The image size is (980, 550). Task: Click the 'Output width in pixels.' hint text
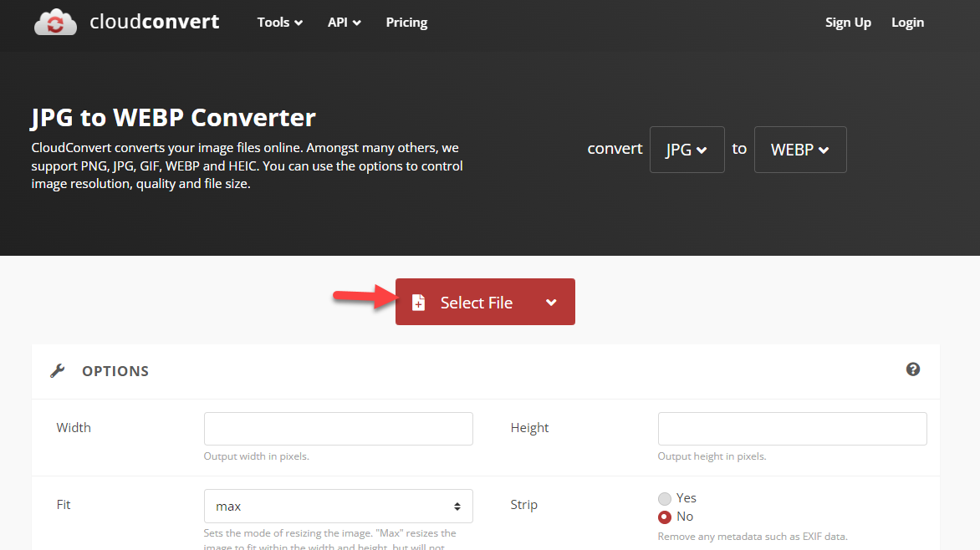[x=256, y=456]
